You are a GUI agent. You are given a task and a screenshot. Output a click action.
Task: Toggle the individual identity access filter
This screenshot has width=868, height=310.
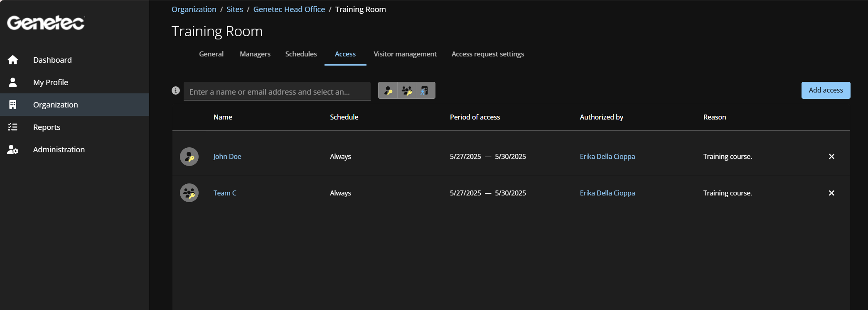pyautogui.click(x=388, y=90)
